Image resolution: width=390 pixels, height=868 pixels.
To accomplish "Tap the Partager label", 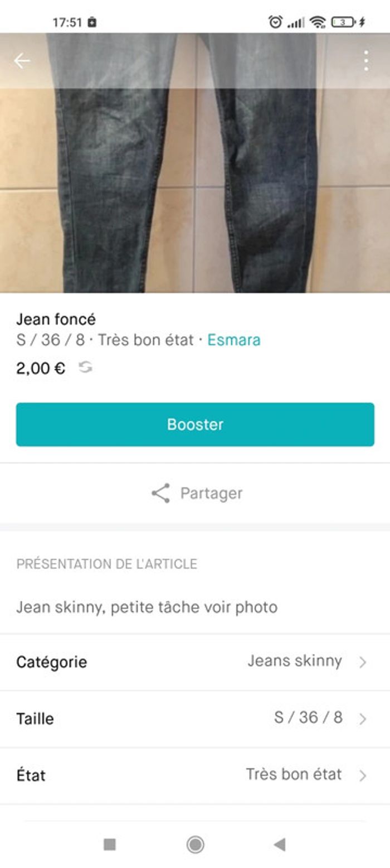I will coord(211,494).
